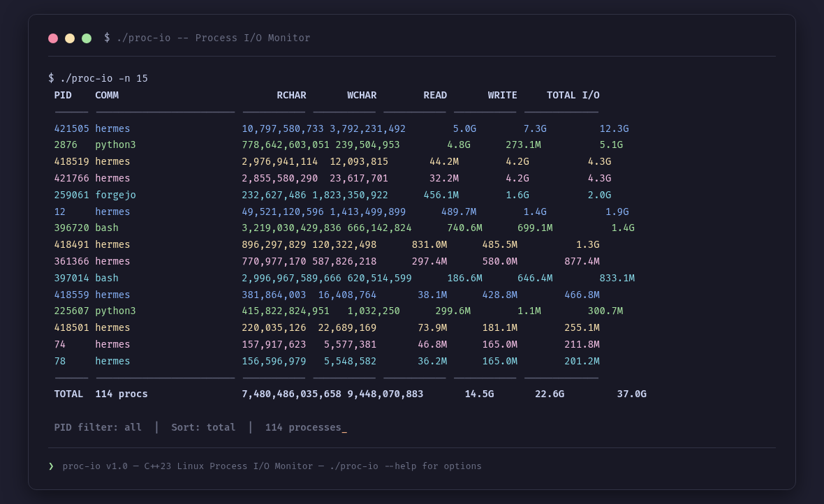
Task: Click RCHAR value 415,822,824,951
Action: click(x=286, y=311)
